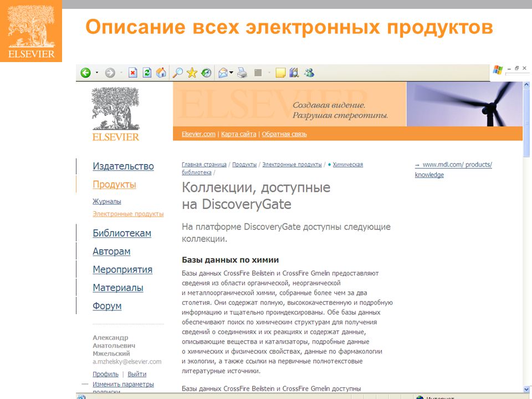Select Библиотекам in the side menu

(122, 233)
